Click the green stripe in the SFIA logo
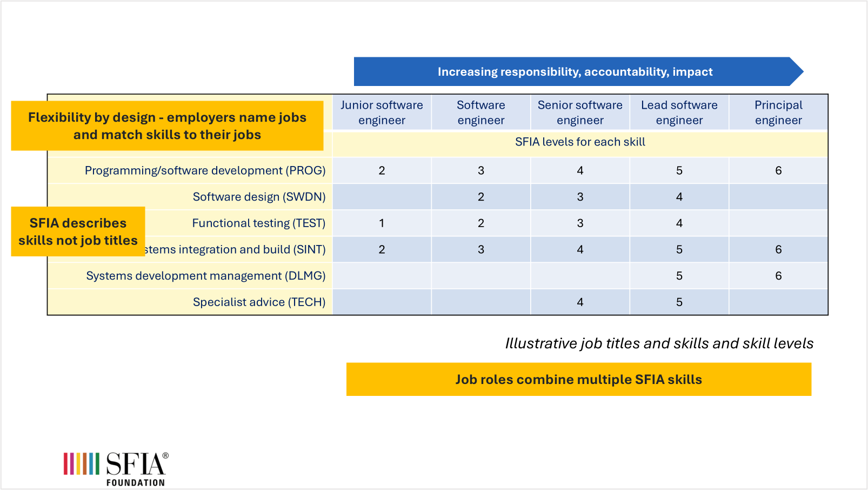The image size is (868, 490). (97, 463)
